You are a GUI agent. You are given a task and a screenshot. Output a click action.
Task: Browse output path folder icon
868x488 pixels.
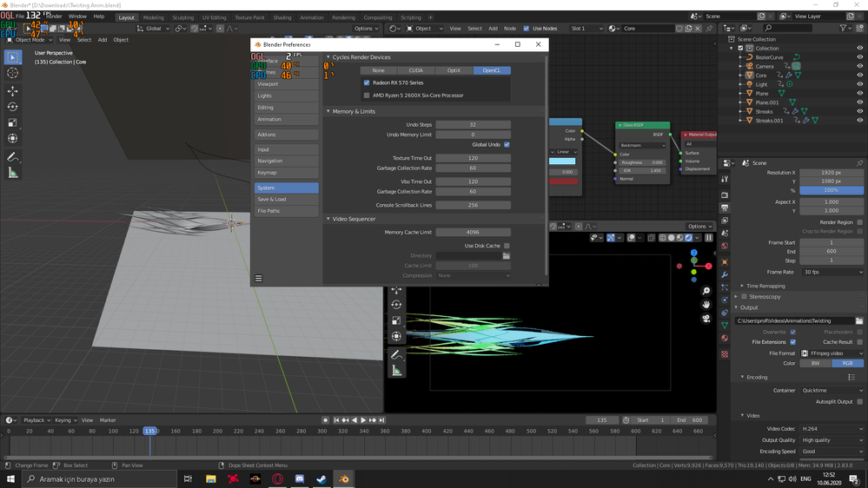point(859,321)
